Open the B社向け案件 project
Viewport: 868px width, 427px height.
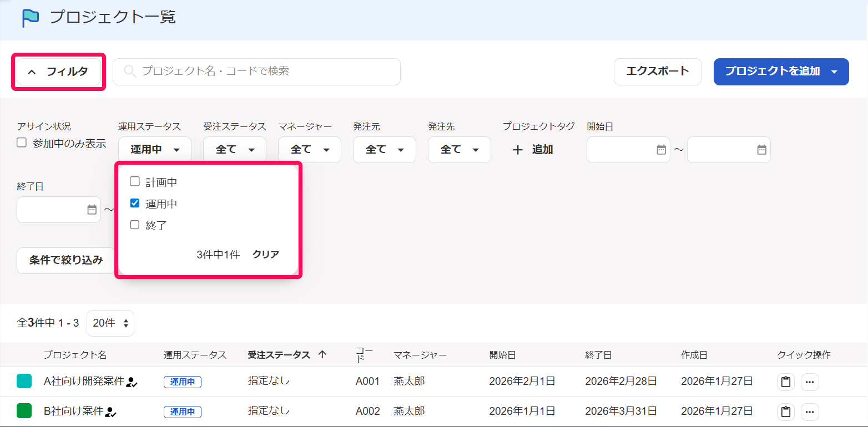(74, 411)
